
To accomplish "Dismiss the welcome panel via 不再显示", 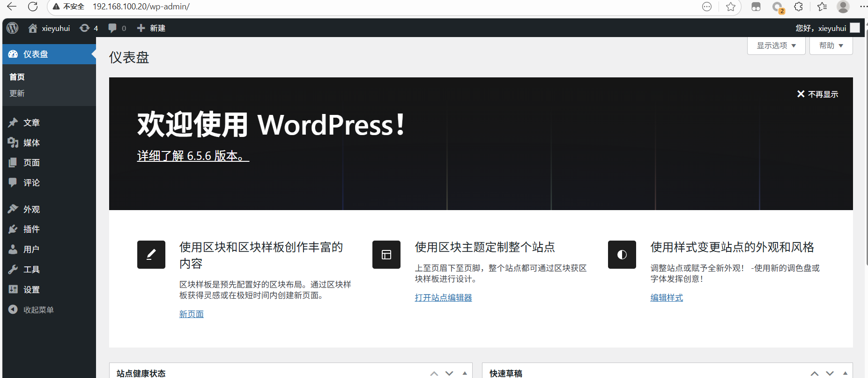I will [817, 94].
